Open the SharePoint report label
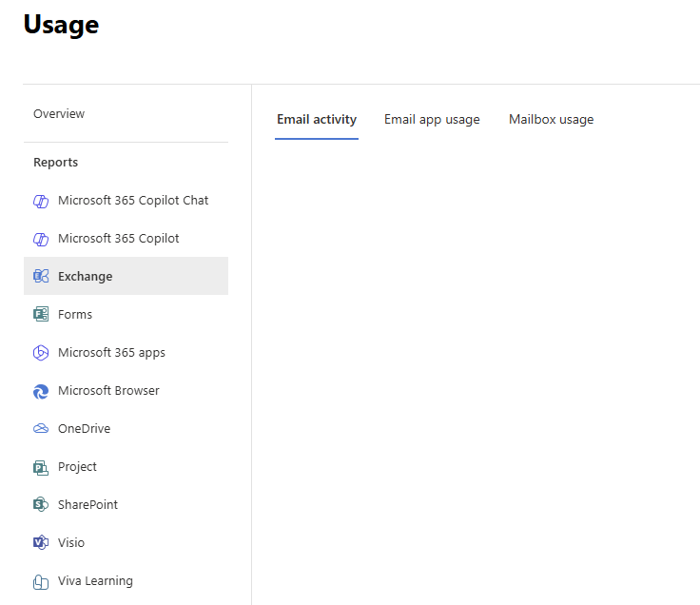This screenshot has width=700, height=605. (x=87, y=504)
